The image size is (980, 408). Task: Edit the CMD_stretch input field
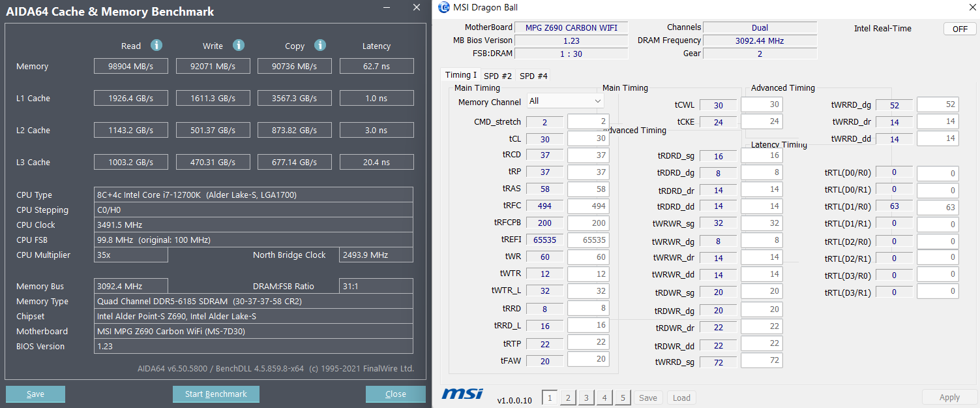click(588, 121)
